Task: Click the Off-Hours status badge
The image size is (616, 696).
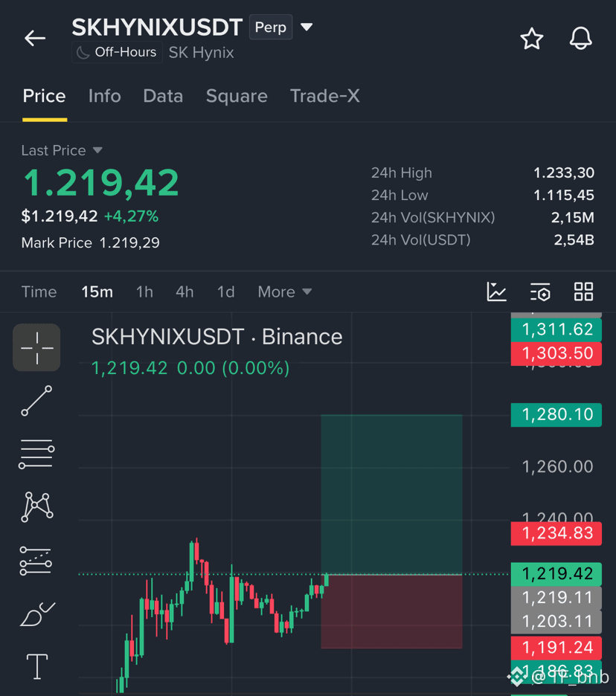Action: [x=117, y=52]
